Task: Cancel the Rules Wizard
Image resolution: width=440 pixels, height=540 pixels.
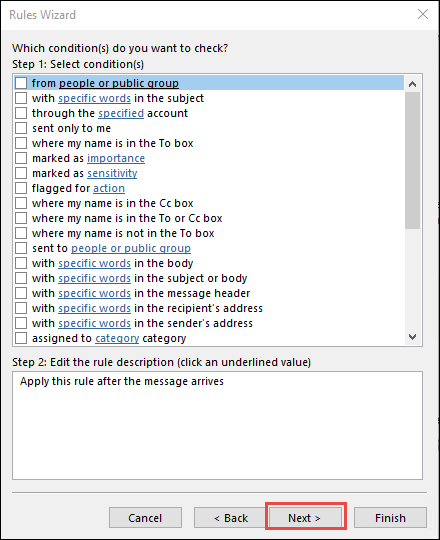Action: [145, 518]
